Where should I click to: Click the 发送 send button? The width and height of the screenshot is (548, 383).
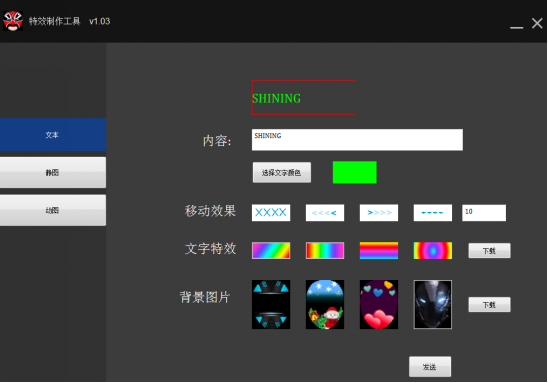tap(430, 367)
